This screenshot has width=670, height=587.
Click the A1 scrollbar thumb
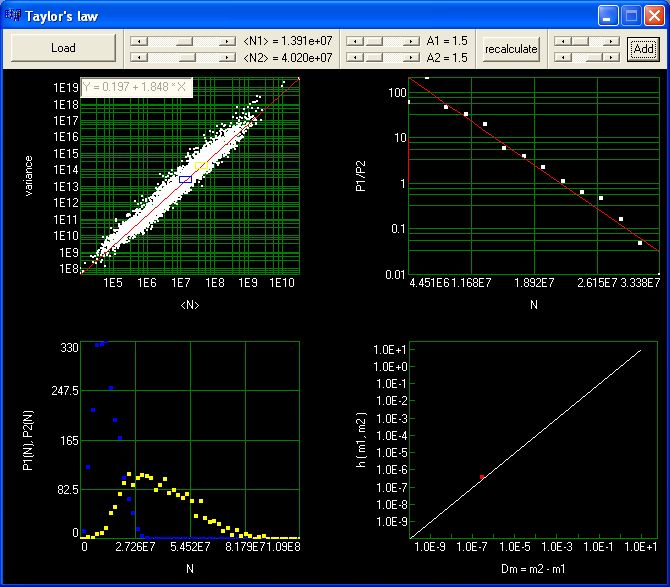click(x=374, y=41)
